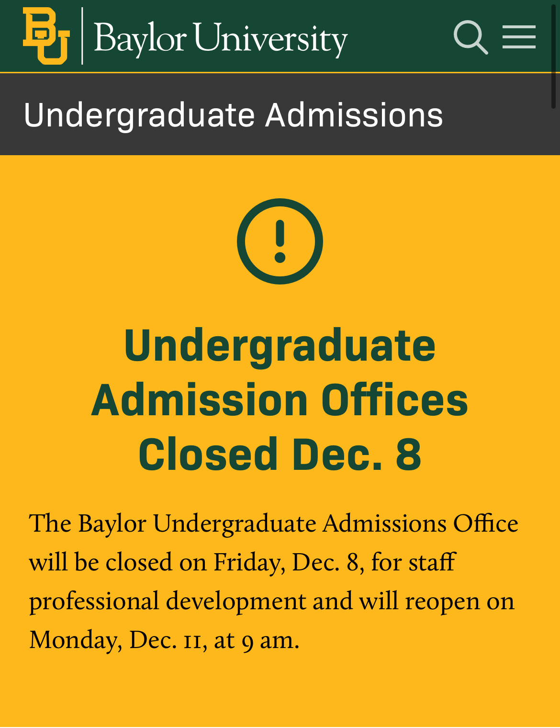This screenshot has height=728, width=560.
Task: Click the vertical divider beside the BU logo
Action: [82, 36]
